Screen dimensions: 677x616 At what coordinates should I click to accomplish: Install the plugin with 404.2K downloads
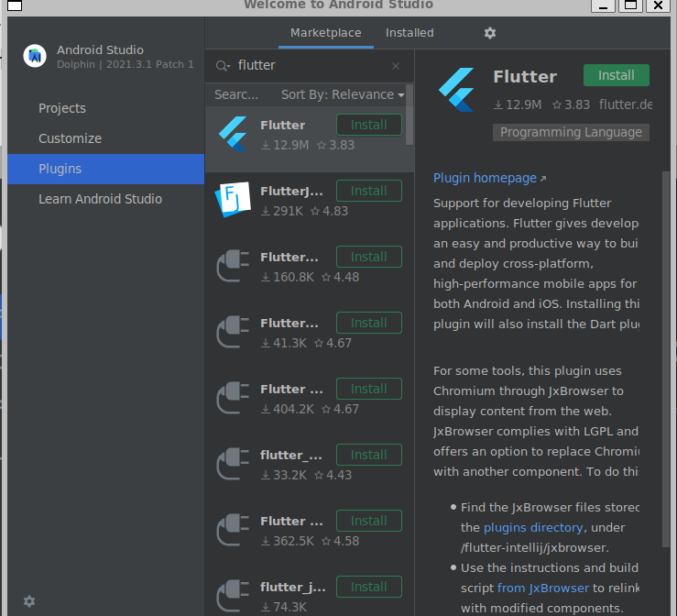coord(368,390)
